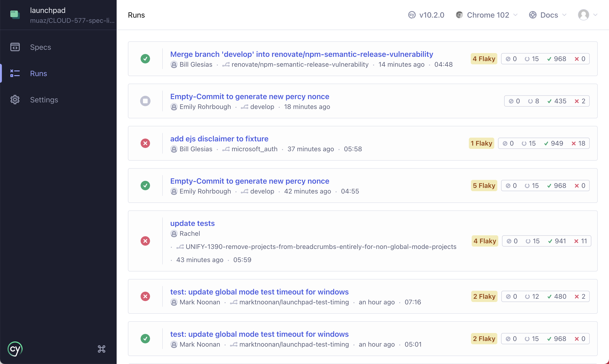Click the 5 Flaky badge
Image resolution: width=609 pixels, height=364 pixels.
[x=484, y=186]
